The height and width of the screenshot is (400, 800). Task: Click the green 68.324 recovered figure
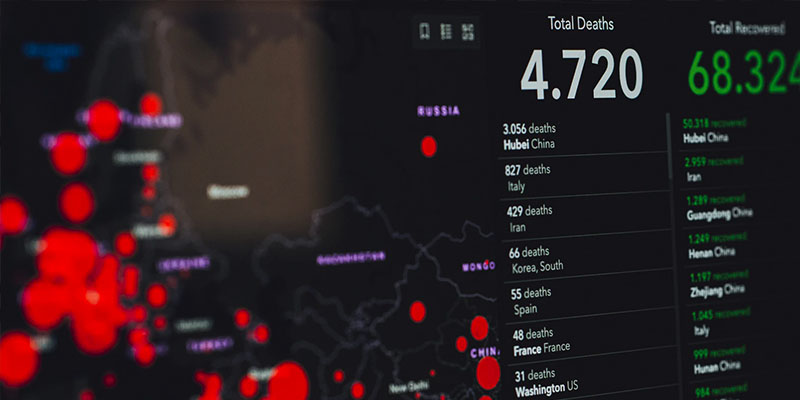tap(744, 72)
